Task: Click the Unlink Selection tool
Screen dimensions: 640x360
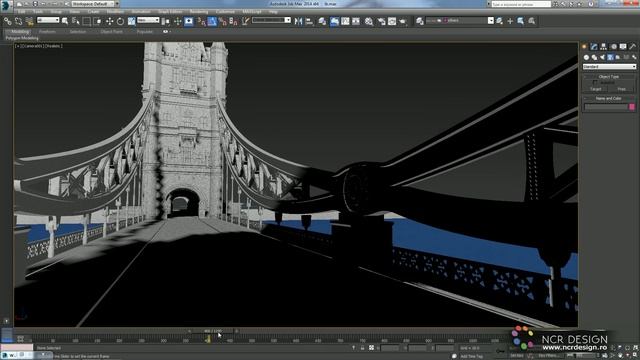Action: (x=18, y=21)
